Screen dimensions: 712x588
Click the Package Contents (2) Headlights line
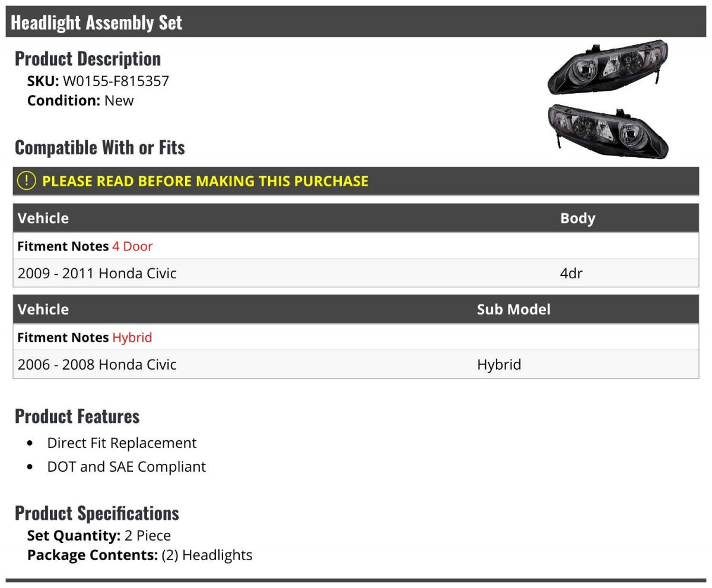[x=139, y=555]
